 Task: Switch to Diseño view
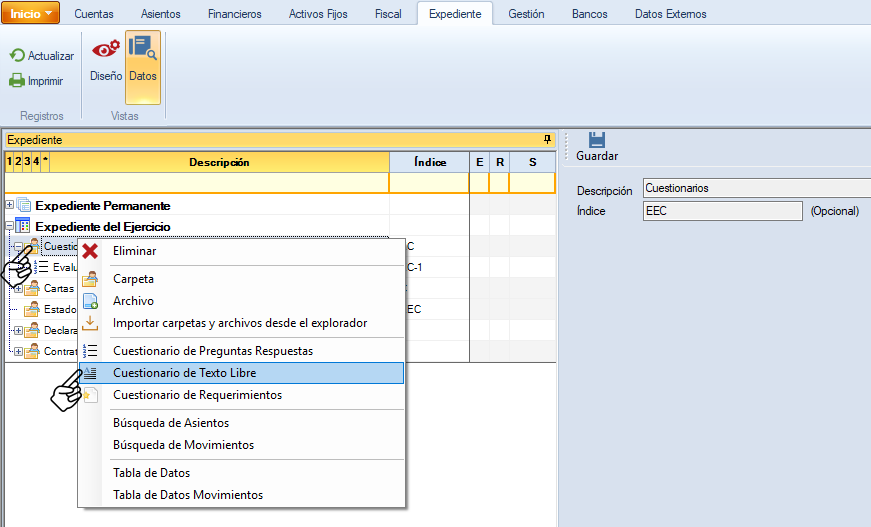click(x=105, y=58)
